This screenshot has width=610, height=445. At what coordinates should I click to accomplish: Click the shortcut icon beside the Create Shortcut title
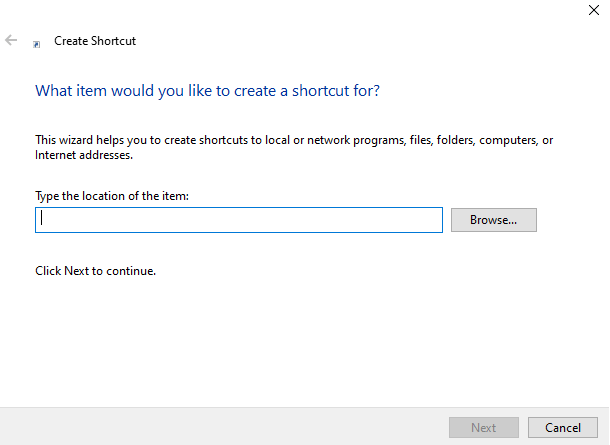click(37, 43)
